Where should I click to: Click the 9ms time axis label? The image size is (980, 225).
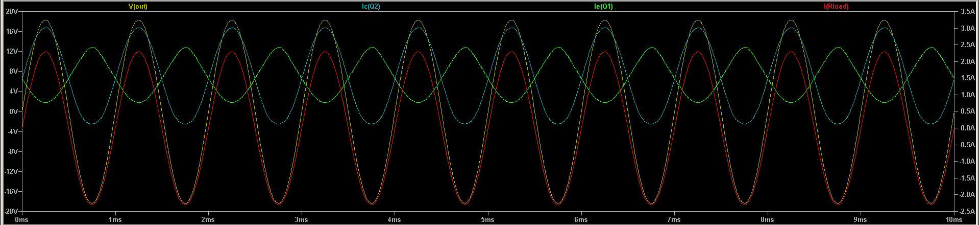click(860, 219)
